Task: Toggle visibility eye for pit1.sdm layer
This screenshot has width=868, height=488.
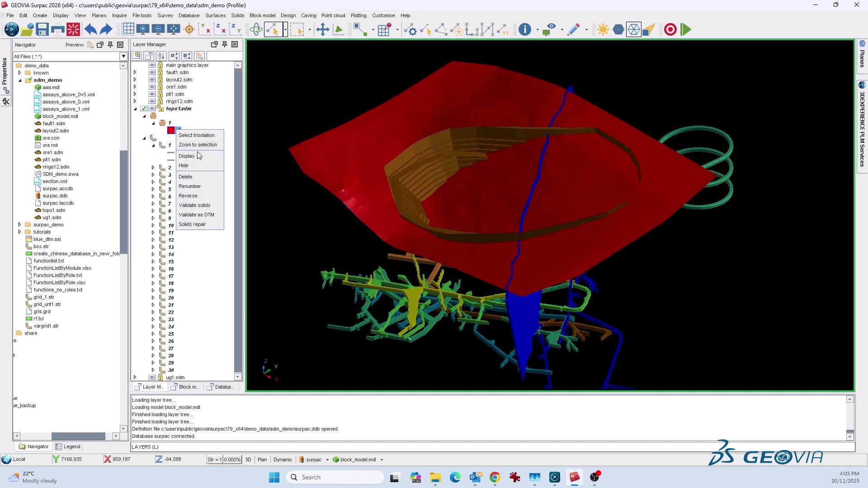Action: [152, 94]
